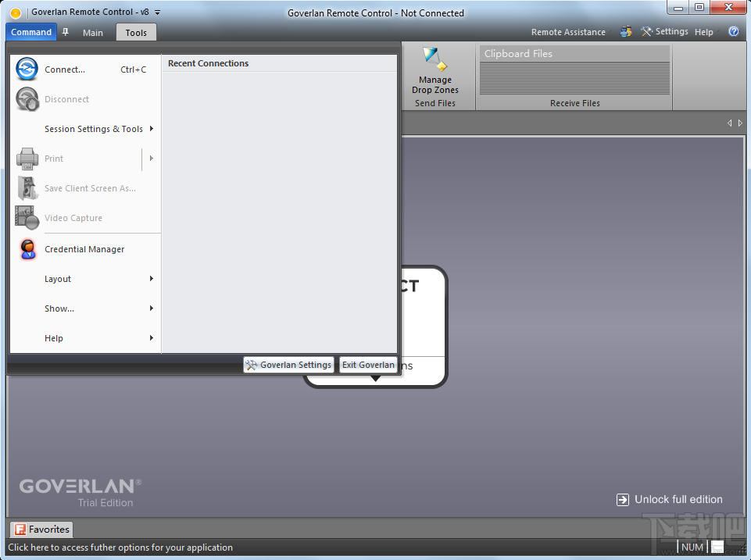Click the Exit Goverlan button
This screenshot has width=751, height=560.
tap(368, 365)
